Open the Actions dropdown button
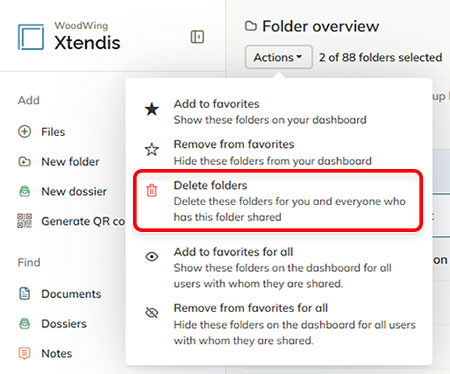The image size is (450, 374). click(x=279, y=57)
